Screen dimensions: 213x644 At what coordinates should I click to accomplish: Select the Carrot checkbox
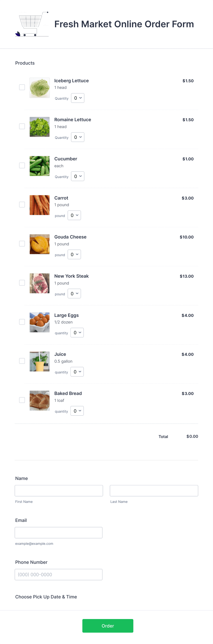tap(22, 205)
